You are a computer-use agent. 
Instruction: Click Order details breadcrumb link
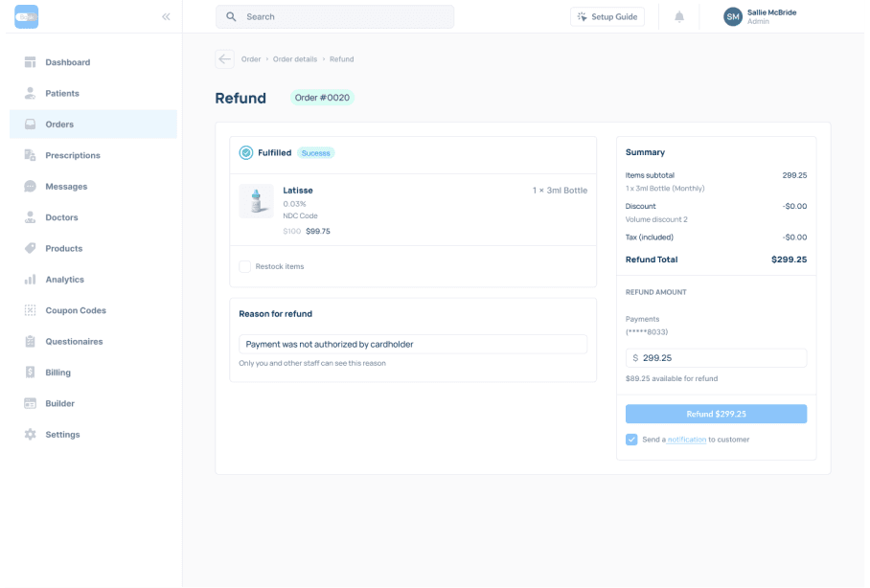(x=295, y=59)
